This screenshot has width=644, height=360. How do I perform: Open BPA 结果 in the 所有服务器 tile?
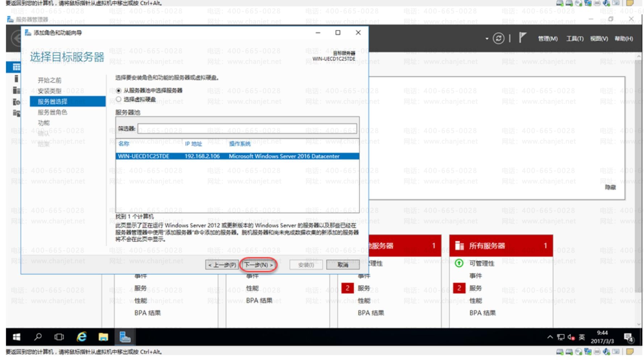coord(482,313)
